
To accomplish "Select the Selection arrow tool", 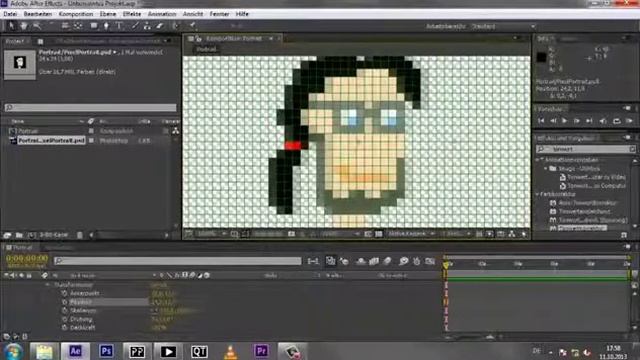I will [11, 26].
